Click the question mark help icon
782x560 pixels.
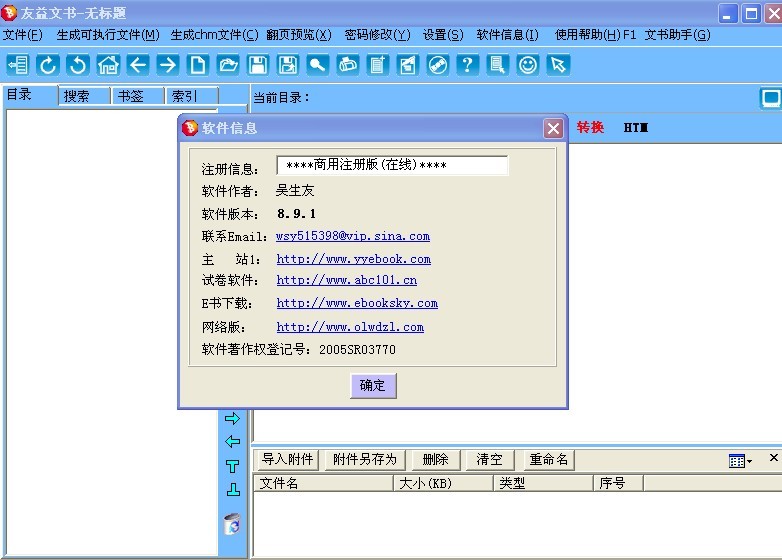467,65
